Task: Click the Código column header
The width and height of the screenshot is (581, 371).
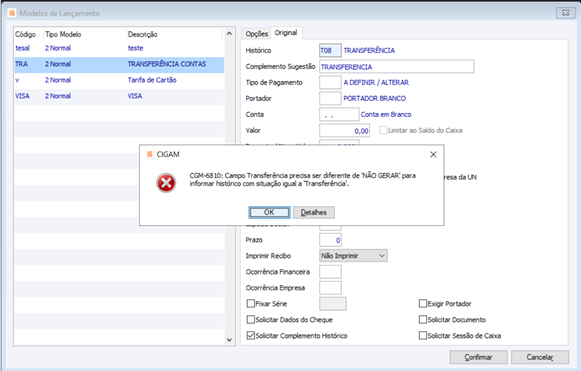Action: pos(26,34)
